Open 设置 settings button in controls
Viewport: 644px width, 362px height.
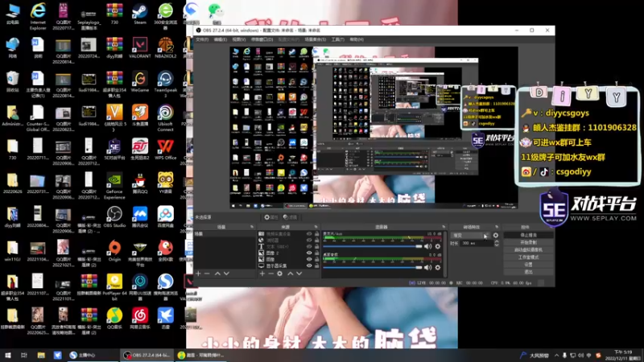tap(529, 265)
